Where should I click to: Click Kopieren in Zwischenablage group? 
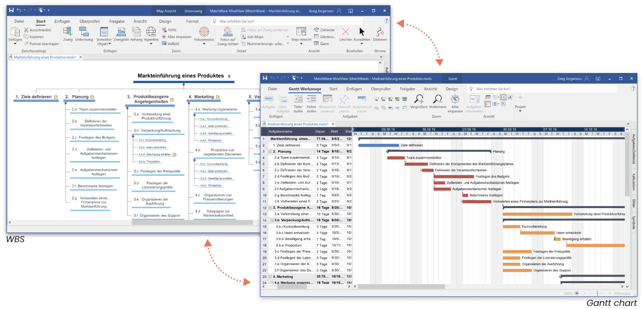[x=33, y=37]
